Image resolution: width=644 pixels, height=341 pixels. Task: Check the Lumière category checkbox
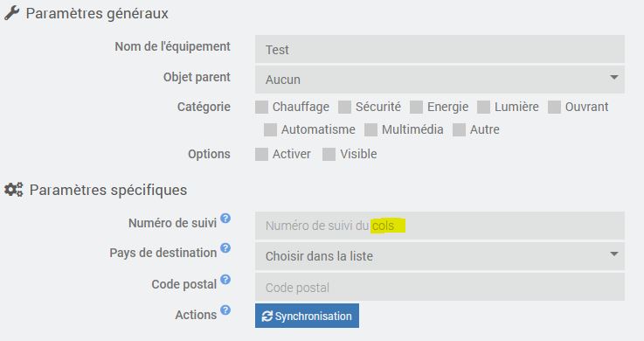click(x=483, y=107)
